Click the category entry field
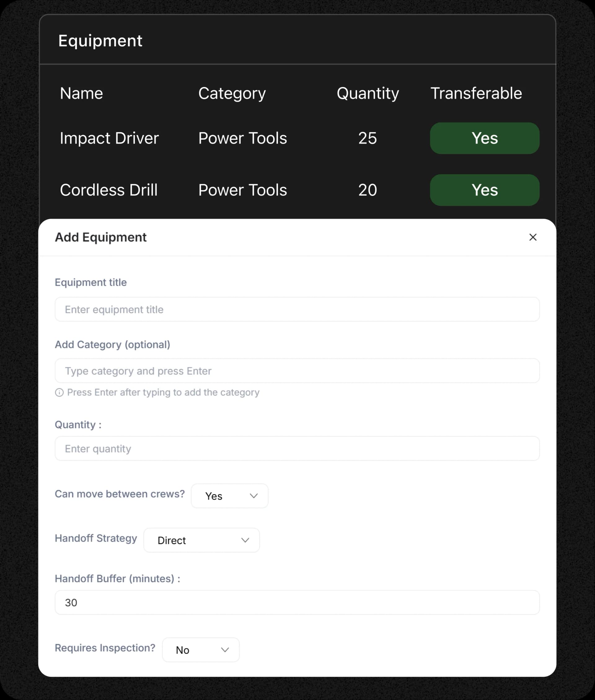This screenshot has width=595, height=700. point(297,371)
